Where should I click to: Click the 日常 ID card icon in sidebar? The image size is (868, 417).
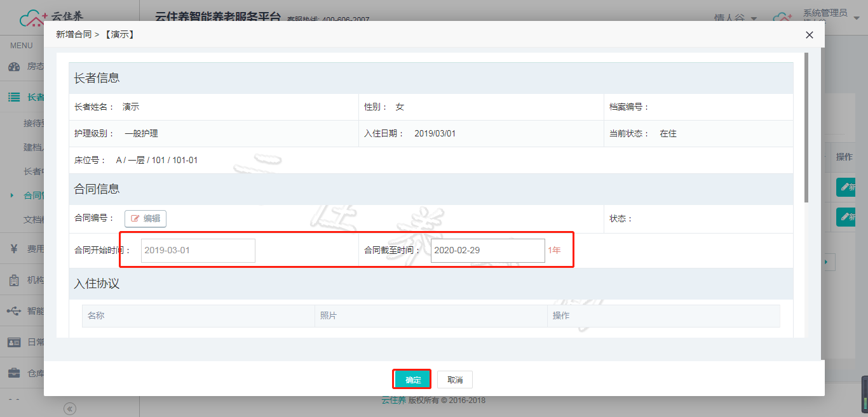coord(14,342)
